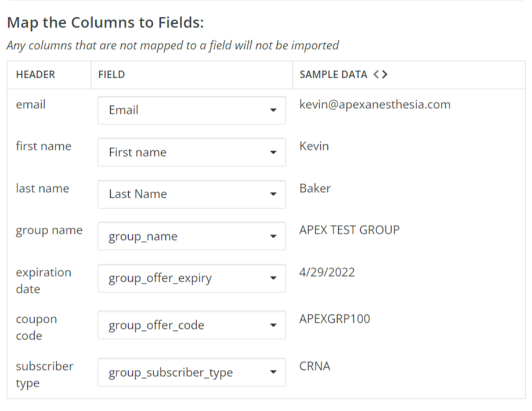
Task: Click the 'subscriber type' header label
Action: click(x=44, y=374)
